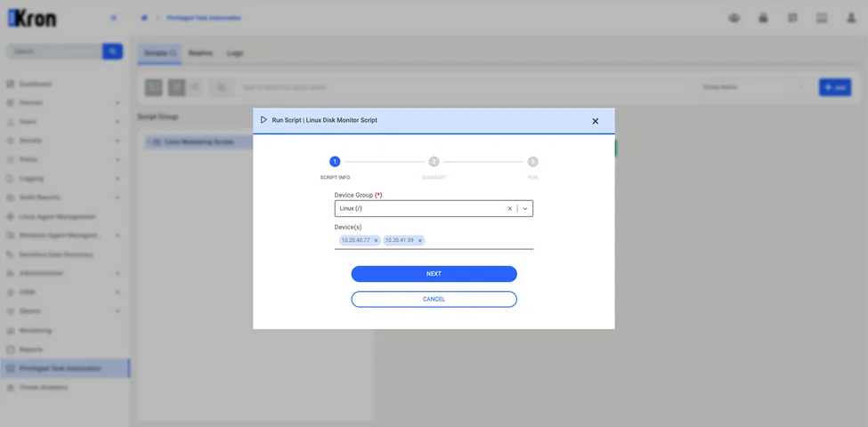The width and height of the screenshot is (868, 427).
Task: Select step 1 Script Info circle
Action: 335,162
